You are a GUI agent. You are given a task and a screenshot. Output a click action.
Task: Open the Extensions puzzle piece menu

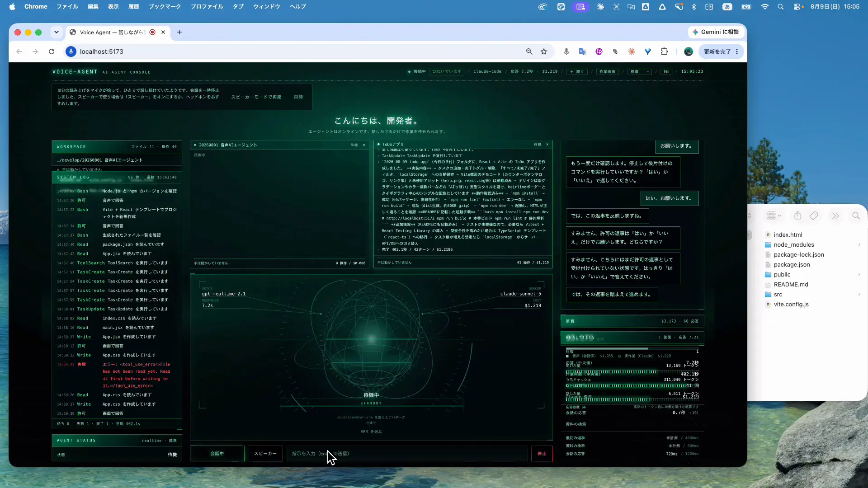664,52
